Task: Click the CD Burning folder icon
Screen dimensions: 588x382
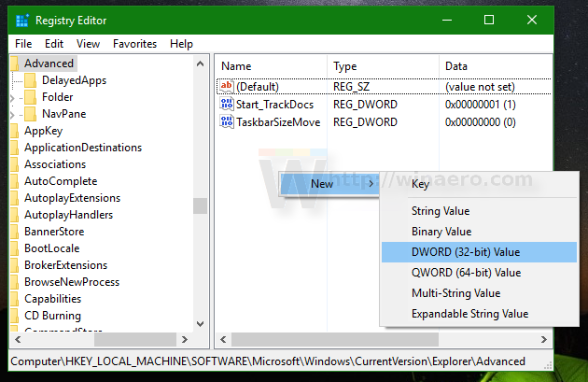Action: tap(15, 316)
